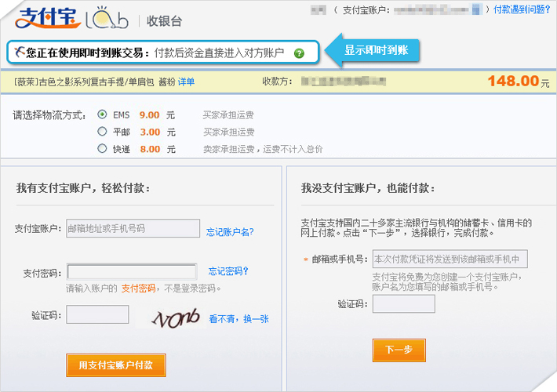Click orange 支付密码 hint text
This screenshot has height=392, width=557.
[x=139, y=289]
